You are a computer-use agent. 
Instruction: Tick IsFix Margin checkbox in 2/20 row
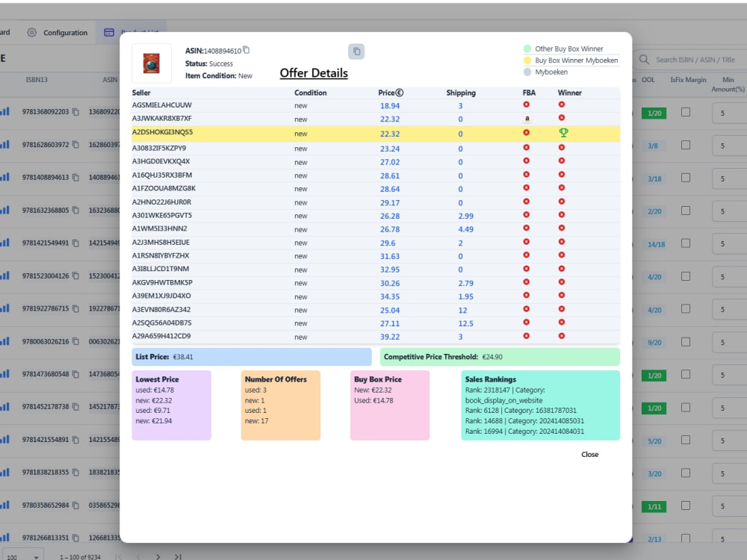tap(686, 211)
